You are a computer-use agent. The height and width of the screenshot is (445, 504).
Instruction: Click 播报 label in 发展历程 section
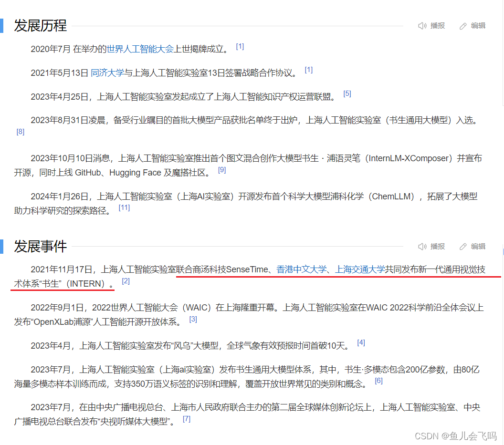click(x=438, y=26)
